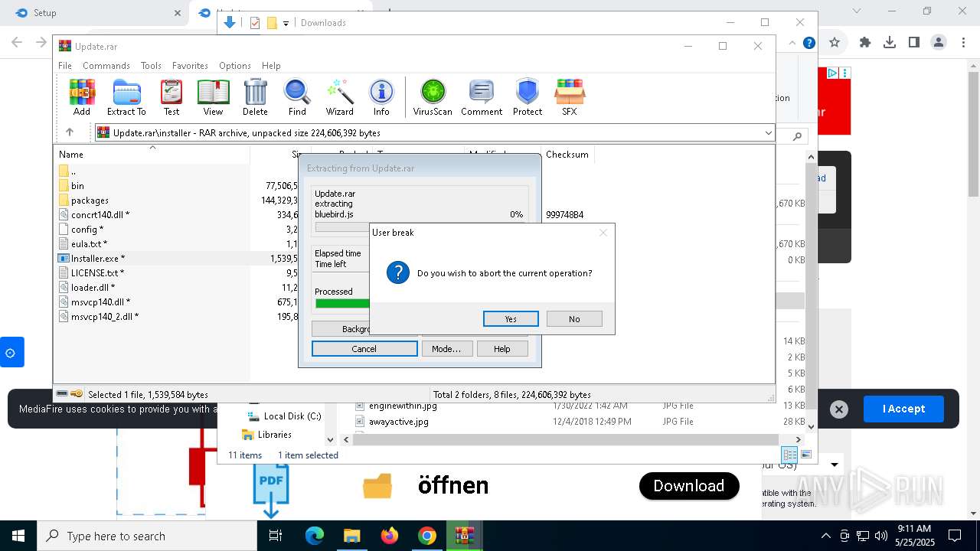Accept MediaFire cookies with I Accept
Viewport: 980px width, 551px height.
[903, 409]
